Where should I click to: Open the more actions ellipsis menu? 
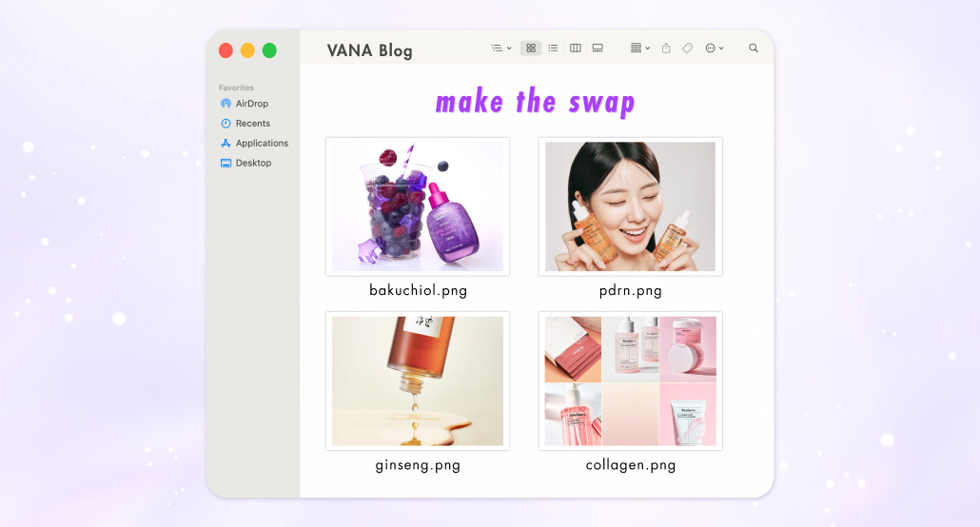tap(714, 49)
